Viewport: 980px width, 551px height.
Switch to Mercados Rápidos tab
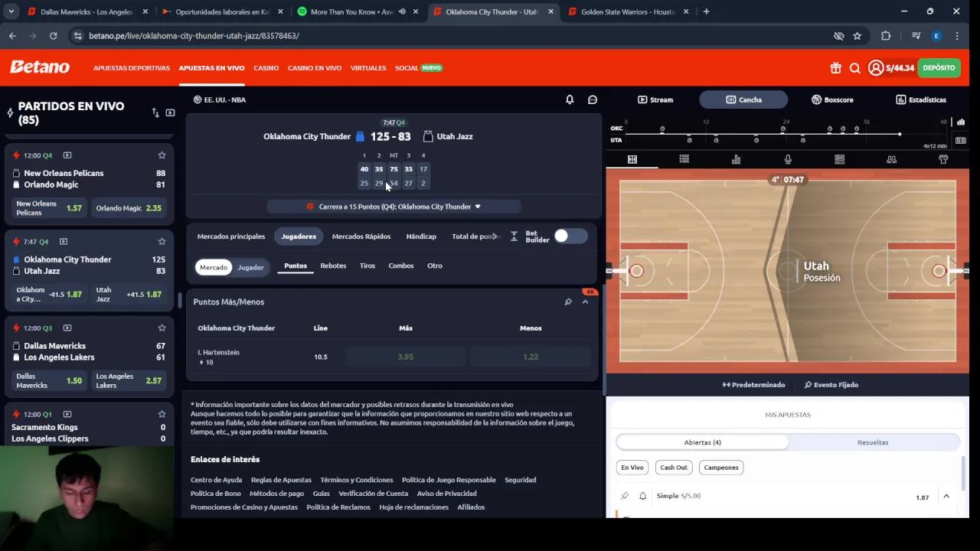(x=361, y=236)
